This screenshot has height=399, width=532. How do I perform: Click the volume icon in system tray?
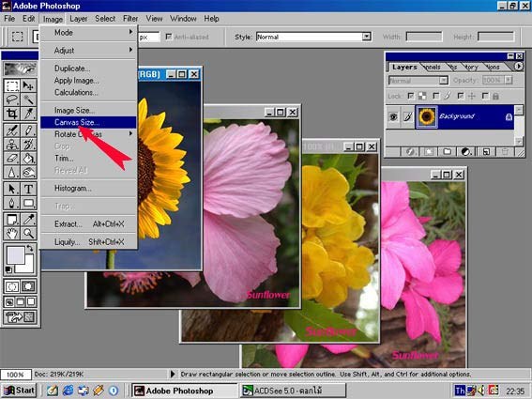click(481, 391)
